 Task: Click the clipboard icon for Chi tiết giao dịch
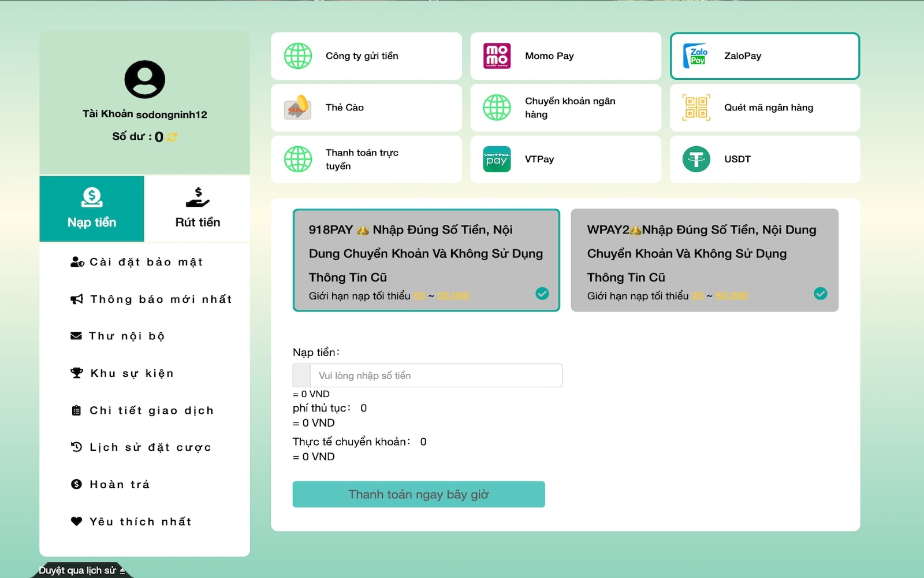point(76,410)
